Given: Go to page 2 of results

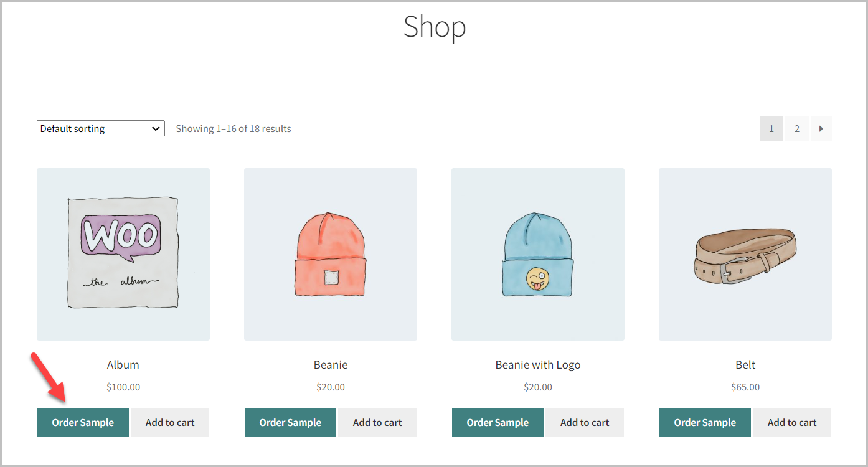Looking at the screenshot, I should 796,128.
